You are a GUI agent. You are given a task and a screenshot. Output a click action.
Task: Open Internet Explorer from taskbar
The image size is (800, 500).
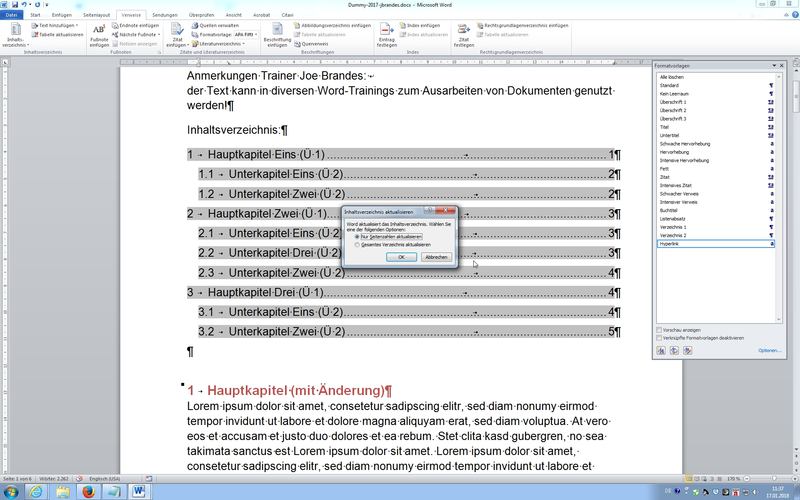[x=37, y=492]
